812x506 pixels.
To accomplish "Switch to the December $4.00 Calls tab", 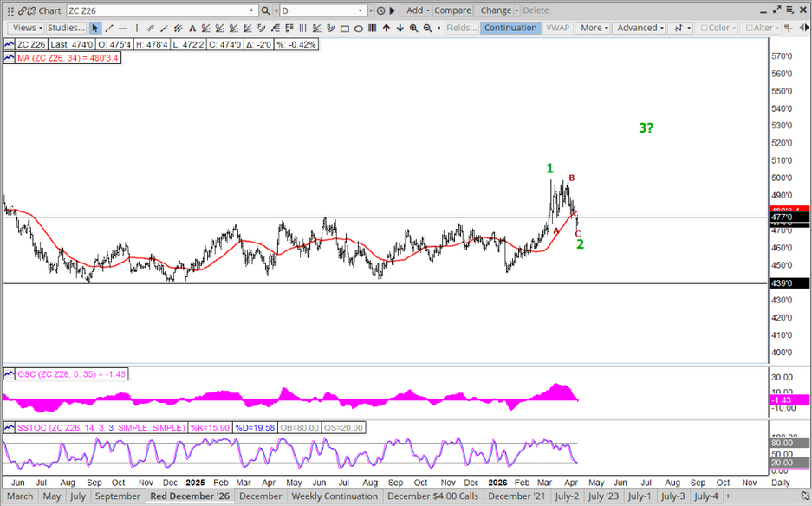I will [433, 496].
